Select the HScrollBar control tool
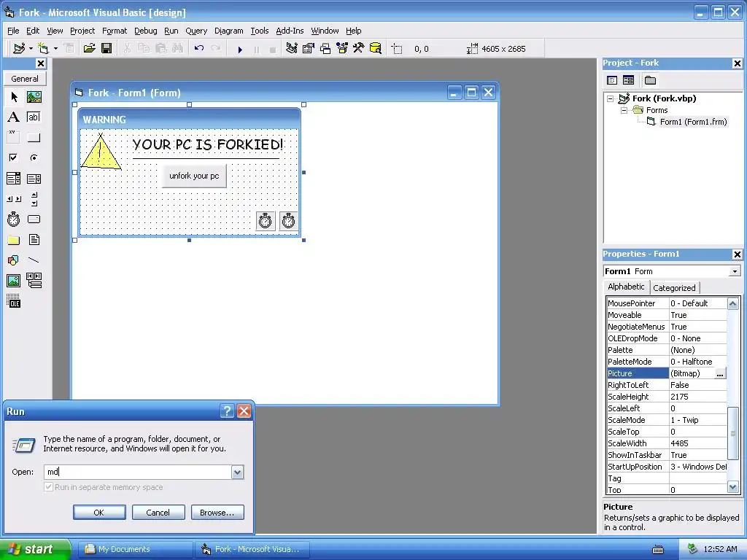 point(14,199)
